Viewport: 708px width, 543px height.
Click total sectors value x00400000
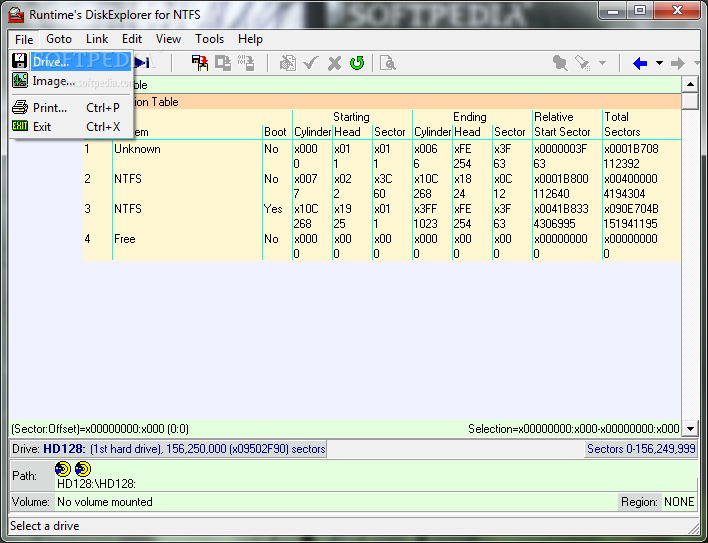tap(631, 179)
